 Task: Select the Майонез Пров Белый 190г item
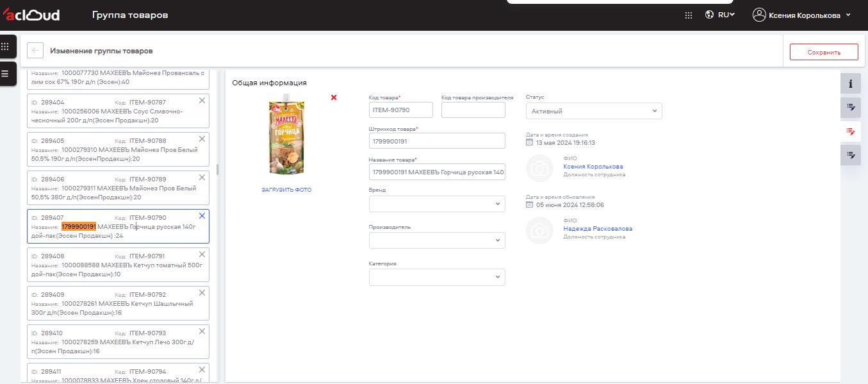[118, 149]
